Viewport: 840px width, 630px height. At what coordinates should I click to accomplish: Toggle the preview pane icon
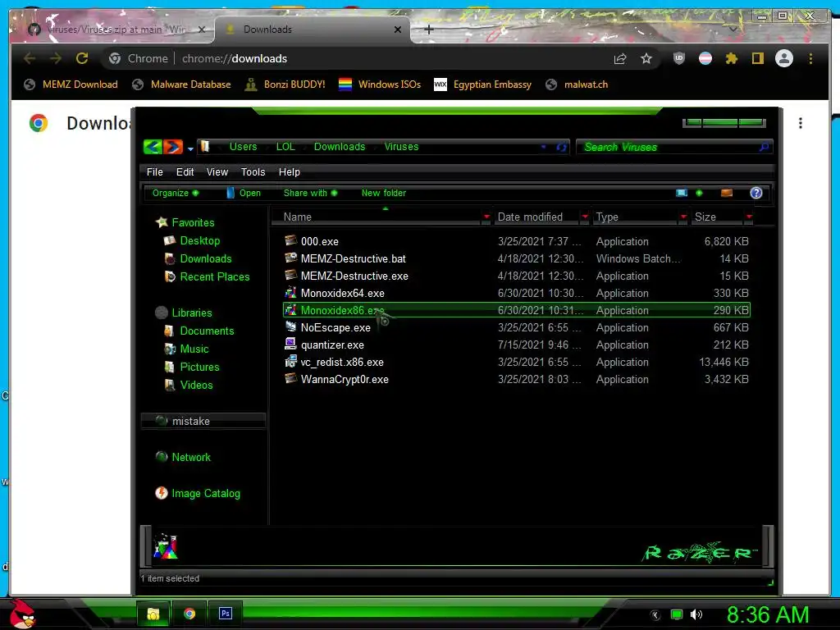click(x=727, y=193)
